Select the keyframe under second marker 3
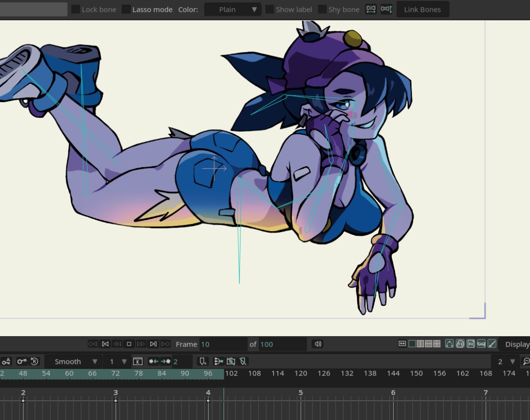The height and width of the screenshot is (420, 530). pyautogui.click(x=116, y=401)
